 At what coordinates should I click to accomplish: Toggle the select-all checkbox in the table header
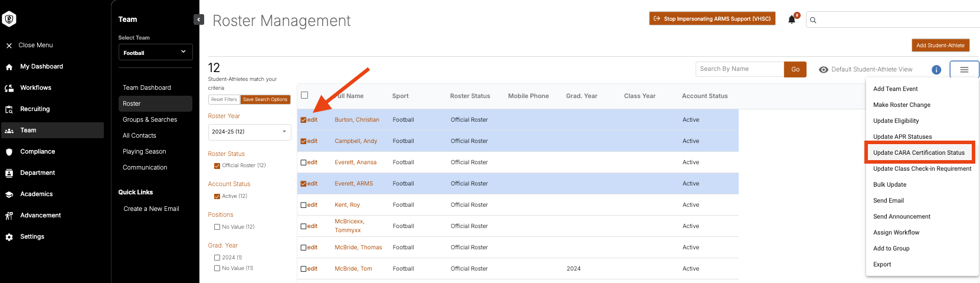click(304, 95)
